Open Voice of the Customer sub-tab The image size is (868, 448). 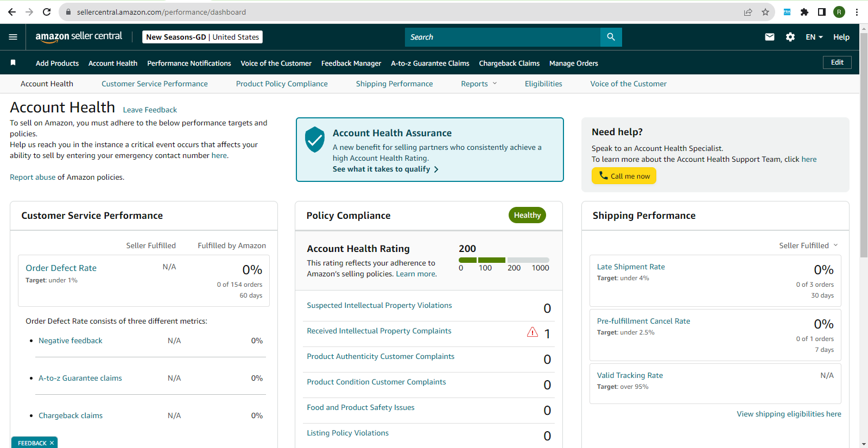[x=629, y=84]
